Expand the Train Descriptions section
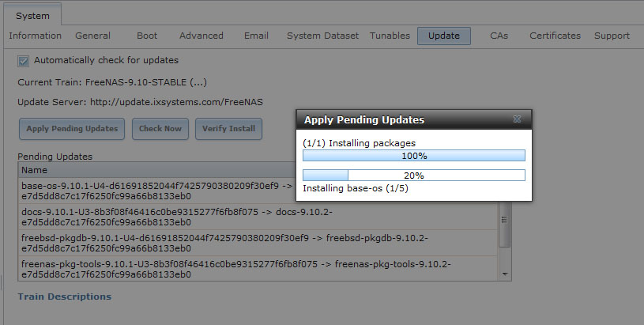Image resolution: width=644 pixels, height=325 pixels. click(x=65, y=297)
